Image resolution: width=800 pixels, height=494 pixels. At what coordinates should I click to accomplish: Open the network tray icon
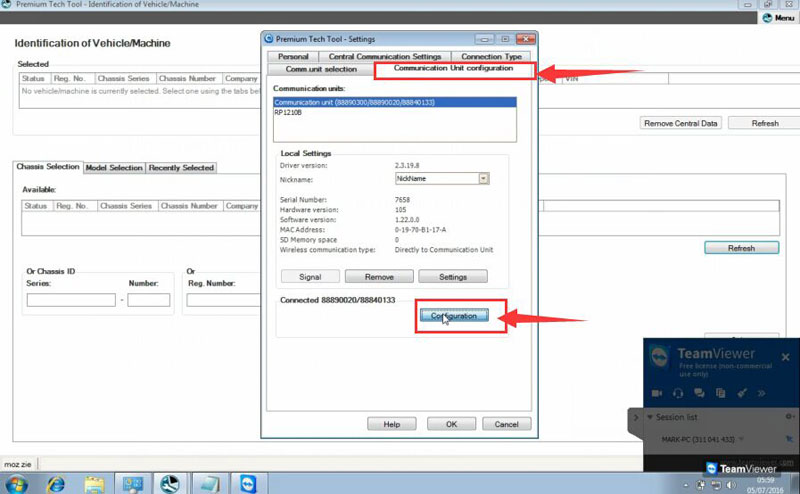(x=716, y=485)
